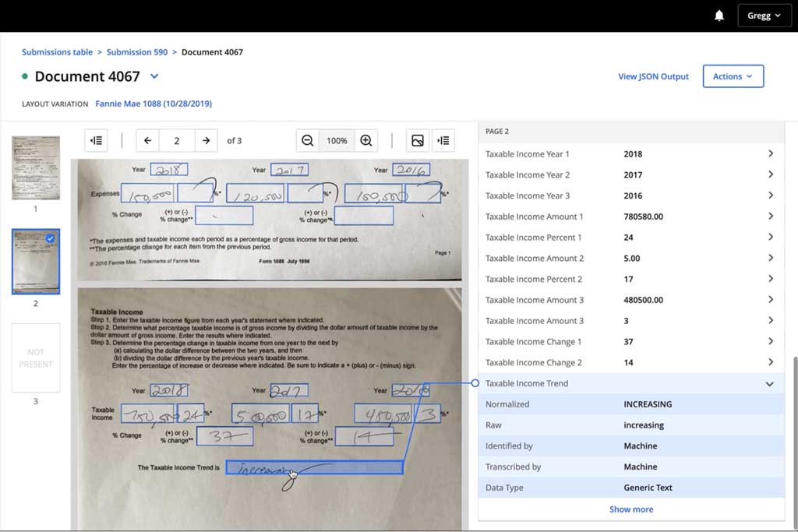Zoom in on the document
This screenshot has height=532, width=798.
point(366,140)
